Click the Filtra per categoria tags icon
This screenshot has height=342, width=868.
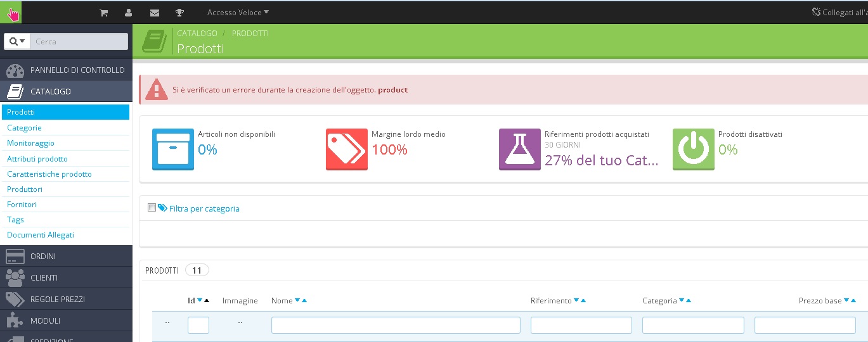point(162,208)
